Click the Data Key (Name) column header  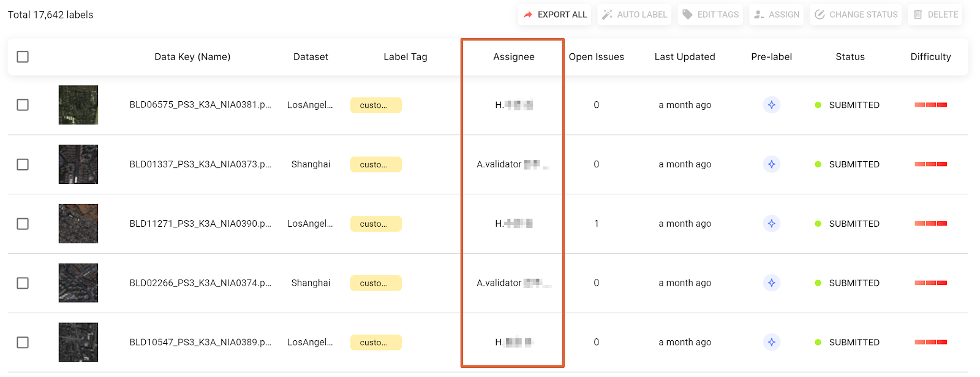(x=192, y=57)
